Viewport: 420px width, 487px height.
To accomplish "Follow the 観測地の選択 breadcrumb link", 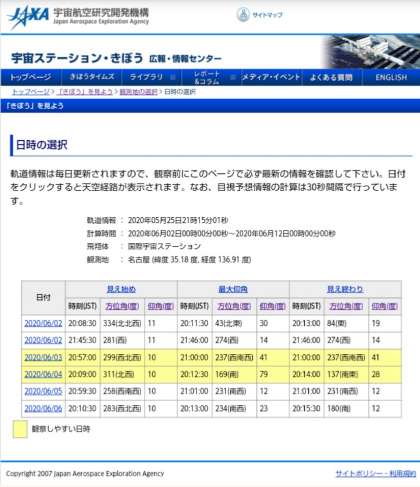I will 138,92.
